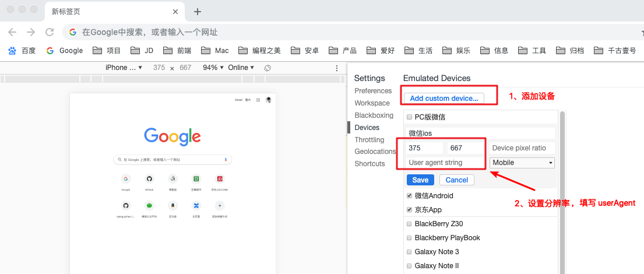Click the browser reload icon
The image size is (644, 274).
[50, 32]
